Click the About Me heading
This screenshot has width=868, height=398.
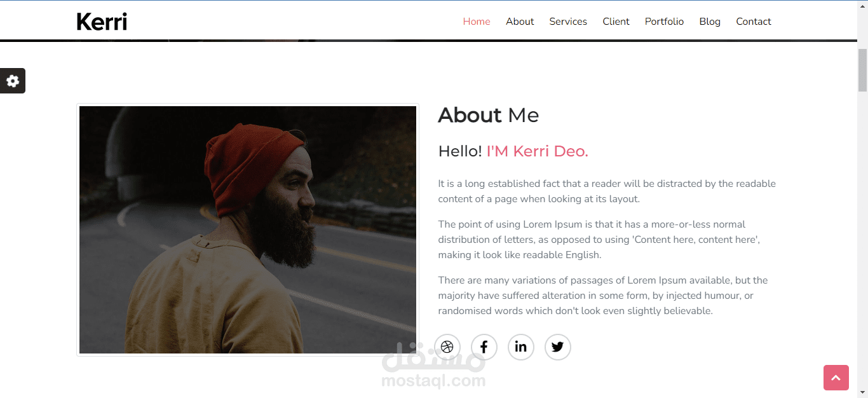pyautogui.click(x=489, y=115)
